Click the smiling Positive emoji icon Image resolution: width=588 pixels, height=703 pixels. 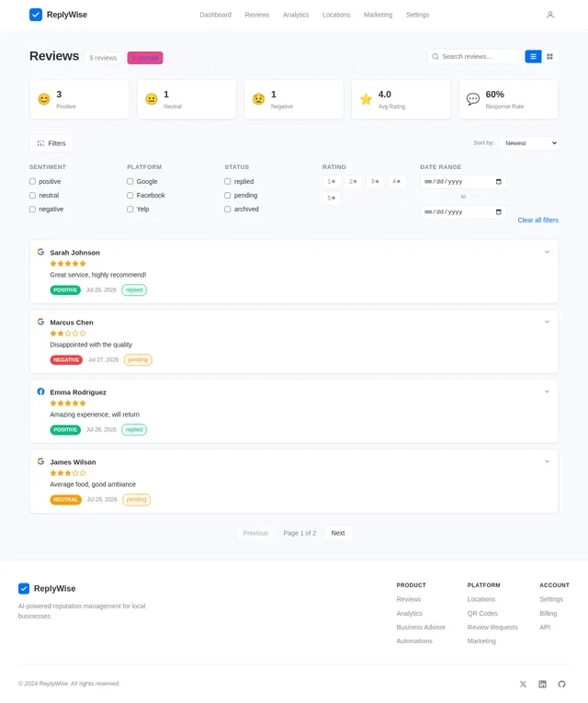44,99
